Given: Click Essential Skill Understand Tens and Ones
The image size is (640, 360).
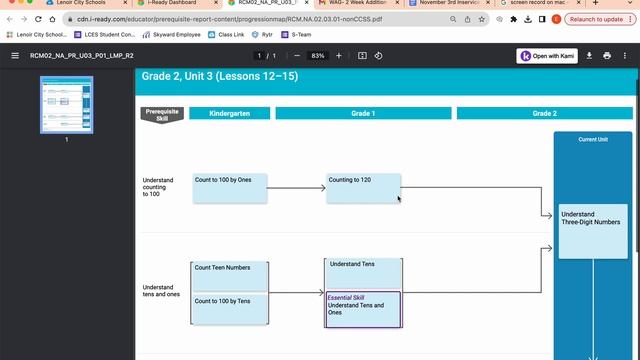Looking at the screenshot, I should (x=363, y=309).
